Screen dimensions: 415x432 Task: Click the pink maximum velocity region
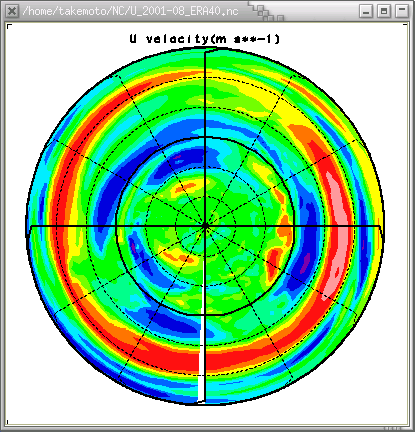tap(339, 232)
